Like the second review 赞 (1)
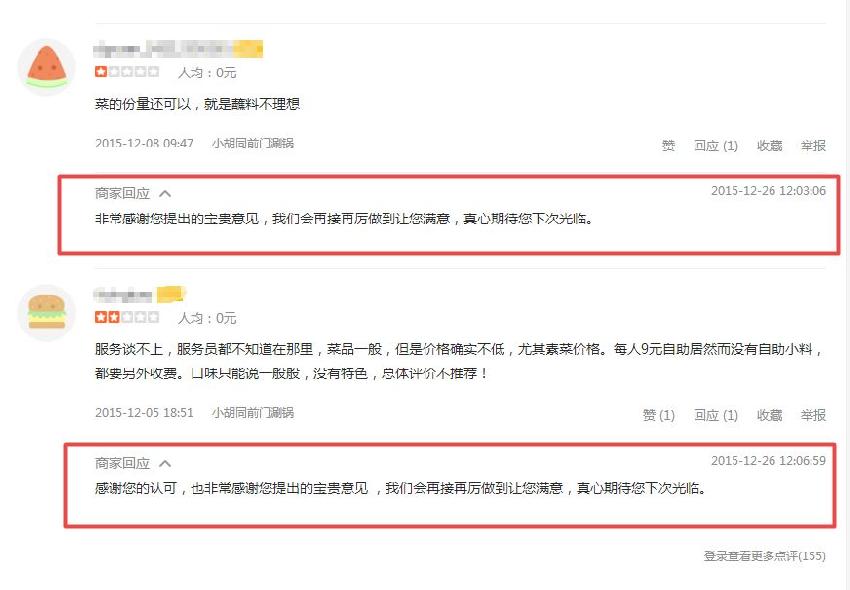 (659, 415)
